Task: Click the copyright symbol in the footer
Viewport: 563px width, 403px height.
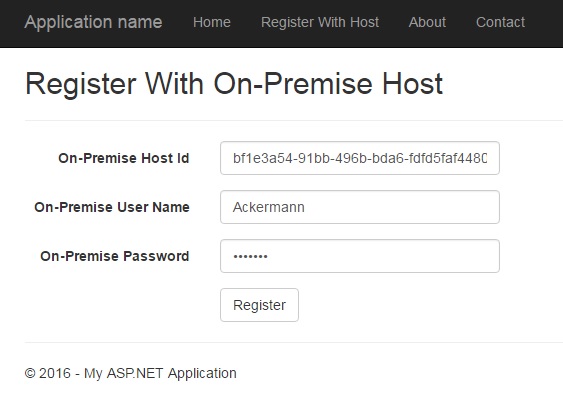Action: click(x=30, y=374)
